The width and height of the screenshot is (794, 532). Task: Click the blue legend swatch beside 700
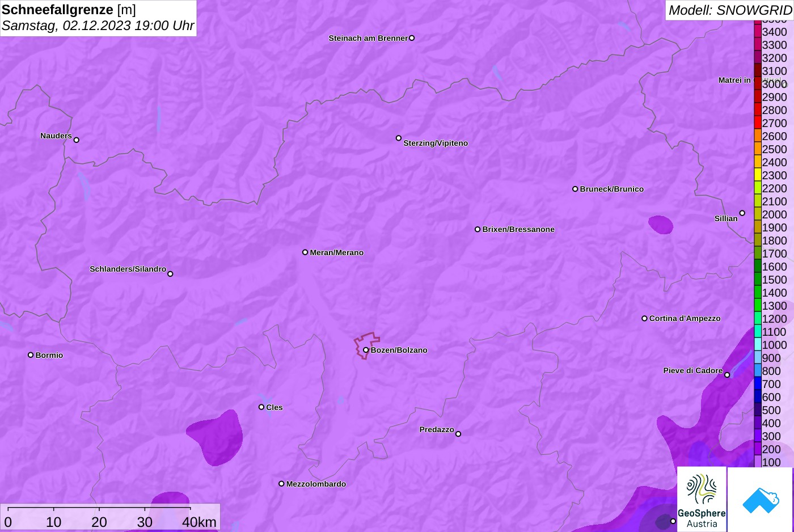pyautogui.click(x=758, y=384)
